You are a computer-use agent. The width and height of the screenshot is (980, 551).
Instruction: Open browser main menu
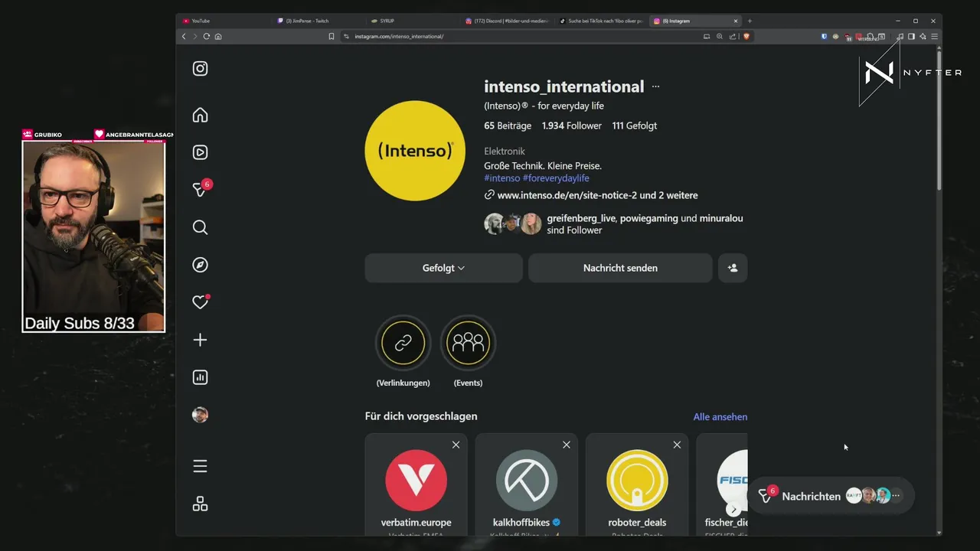[934, 36]
